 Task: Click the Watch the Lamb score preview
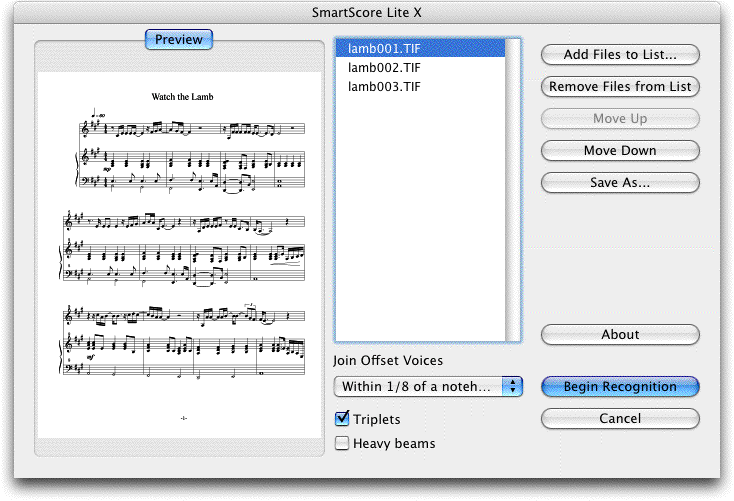click(180, 255)
